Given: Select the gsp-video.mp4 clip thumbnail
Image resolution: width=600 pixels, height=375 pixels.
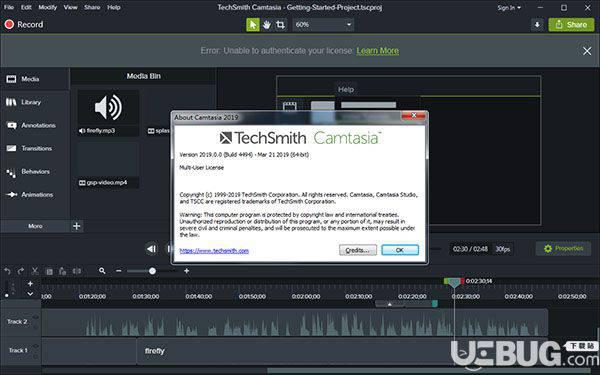Looking at the screenshot, I should 108,160.
